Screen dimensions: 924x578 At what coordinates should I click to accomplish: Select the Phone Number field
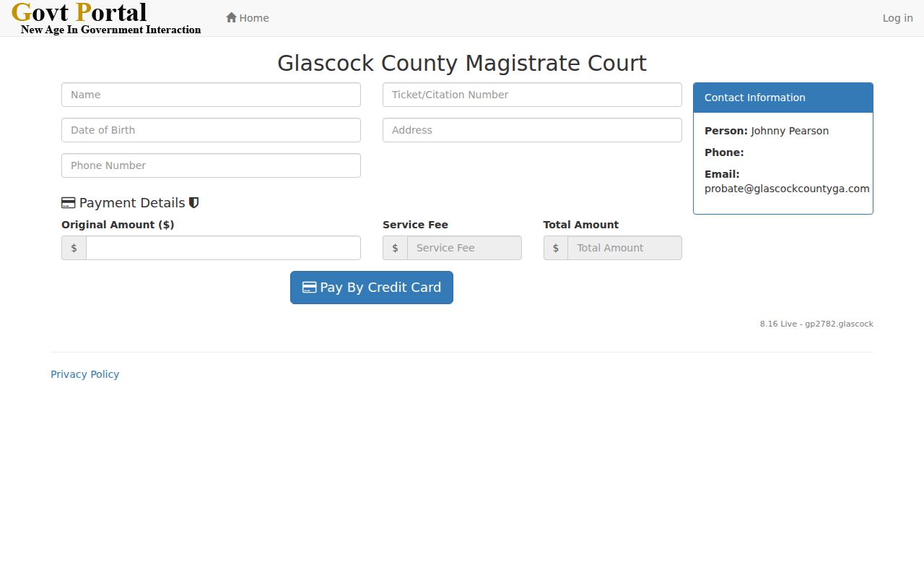[211, 165]
